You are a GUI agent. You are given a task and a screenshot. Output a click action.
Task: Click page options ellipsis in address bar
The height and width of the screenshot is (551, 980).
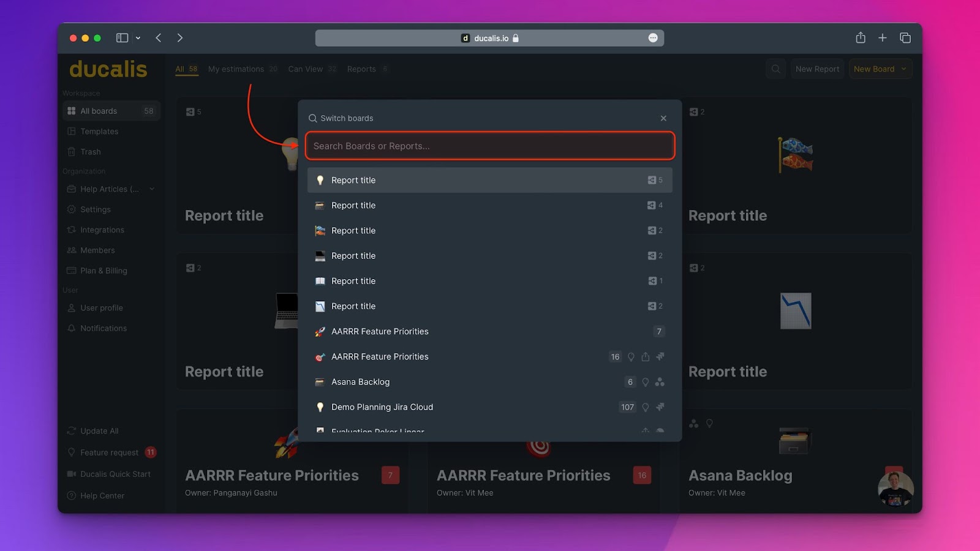653,38
